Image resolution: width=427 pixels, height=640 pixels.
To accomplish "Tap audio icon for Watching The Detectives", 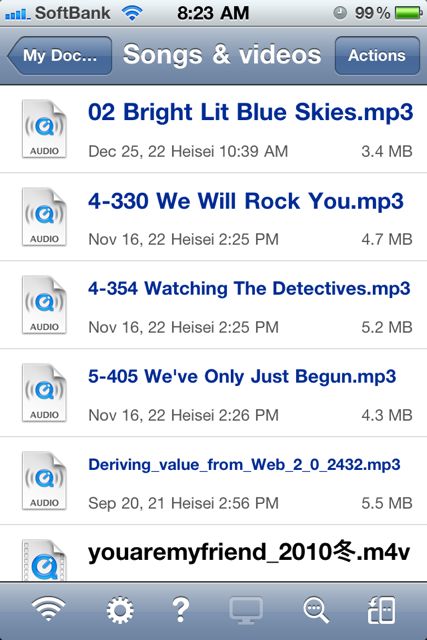I will (x=44, y=305).
